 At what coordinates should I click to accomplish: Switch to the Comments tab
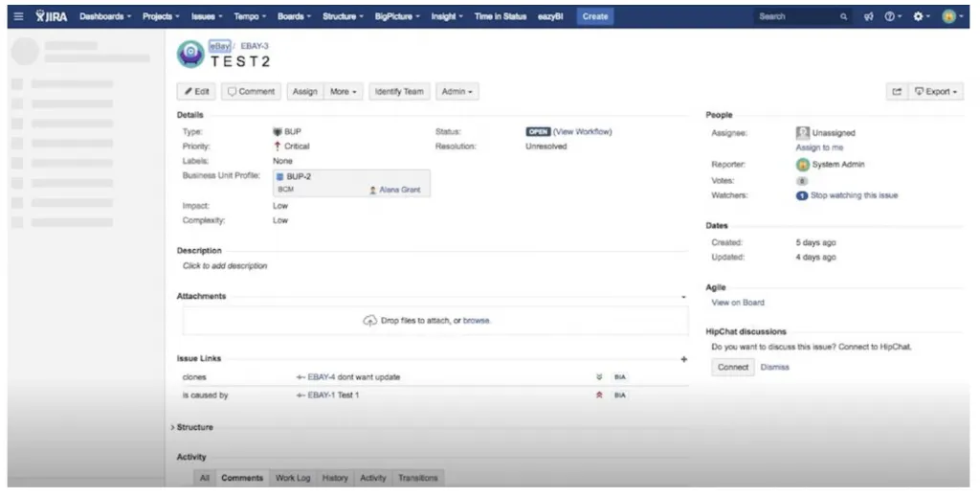(x=242, y=478)
